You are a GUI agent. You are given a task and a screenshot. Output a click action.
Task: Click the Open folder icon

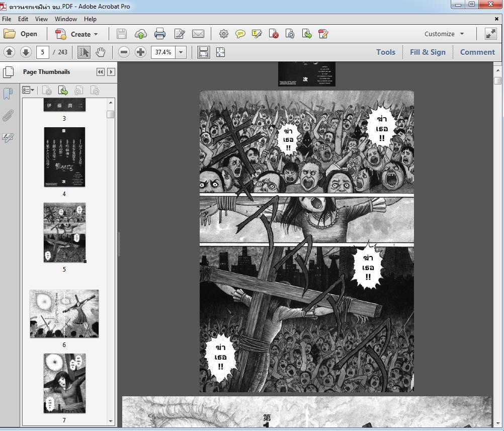coord(10,34)
